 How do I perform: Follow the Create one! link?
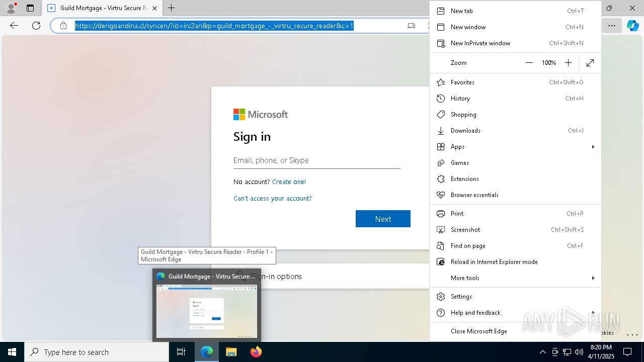[x=289, y=182]
